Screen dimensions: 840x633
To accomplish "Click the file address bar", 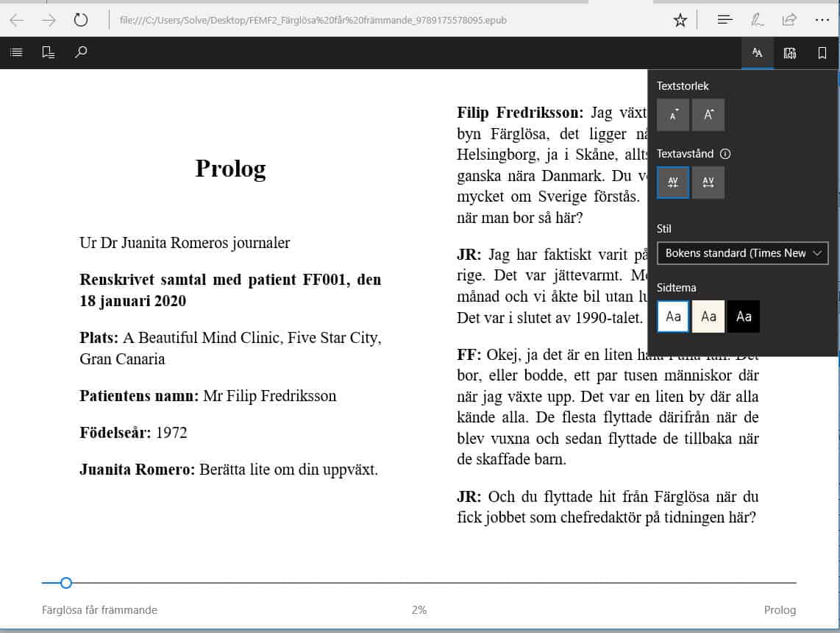I will (313, 21).
